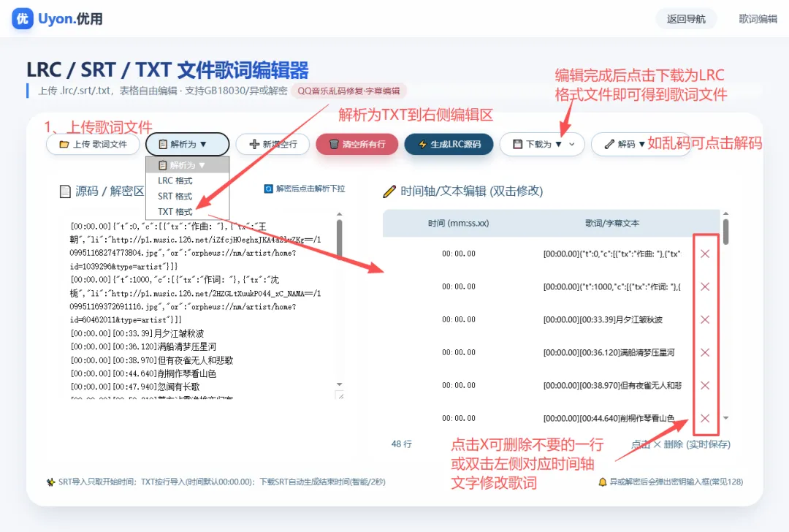Viewport: 789px width, 532px height.
Task: Click the table's vertical scrollbar thumb
Action: [725, 232]
